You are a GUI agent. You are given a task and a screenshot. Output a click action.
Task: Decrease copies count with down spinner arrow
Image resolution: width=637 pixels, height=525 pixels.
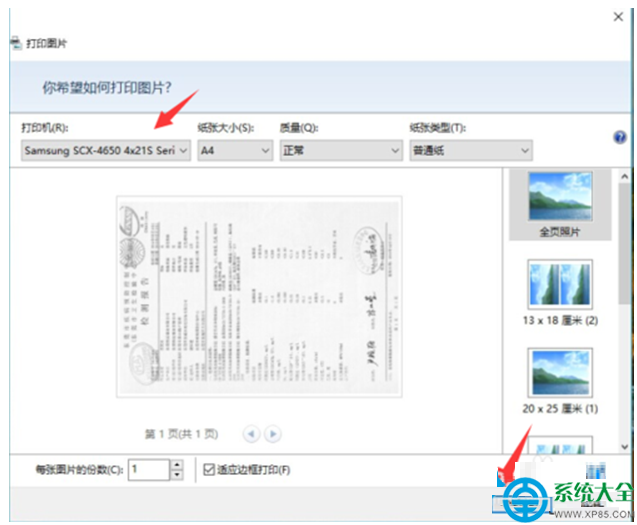pyautogui.click(x=177, y=475)
